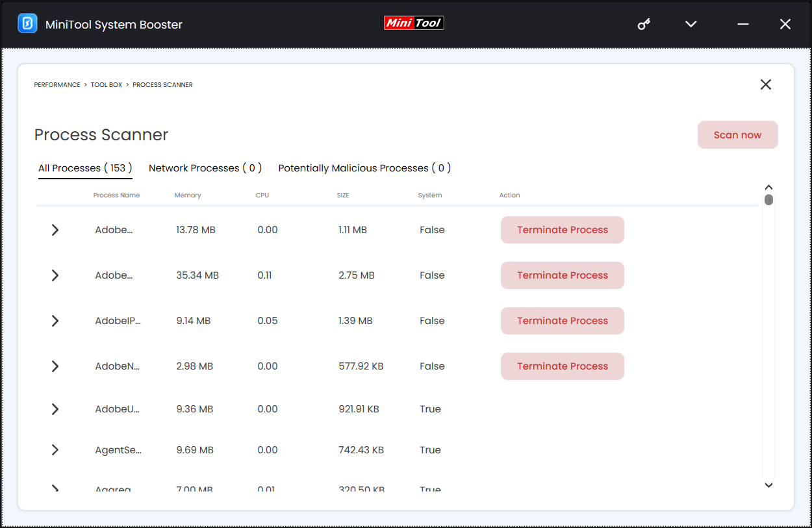Go to PERFORMANCE in the breadcrumb
The width and height of the screenshot is (812, 528).
point(57,85)
